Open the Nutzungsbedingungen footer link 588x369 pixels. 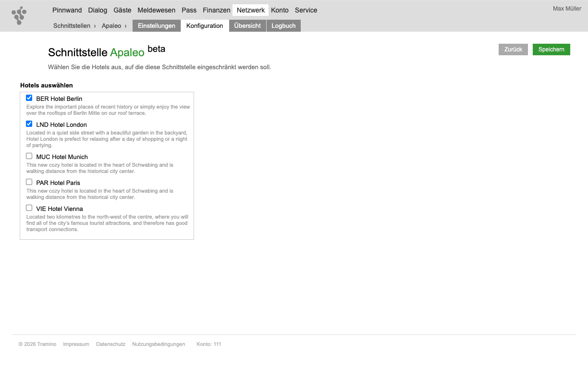[159, 344]
